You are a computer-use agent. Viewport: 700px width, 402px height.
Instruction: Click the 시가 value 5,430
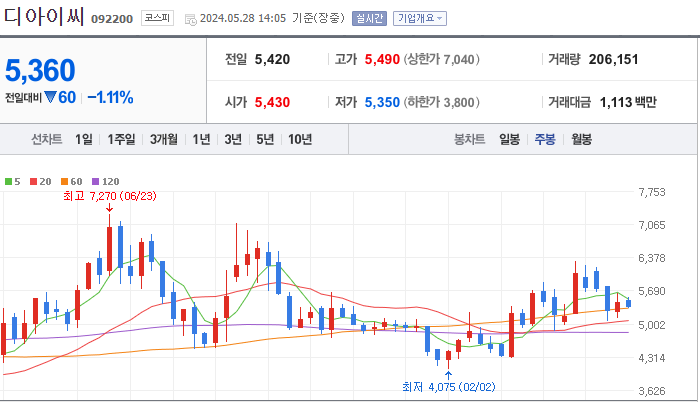(272, 102)
